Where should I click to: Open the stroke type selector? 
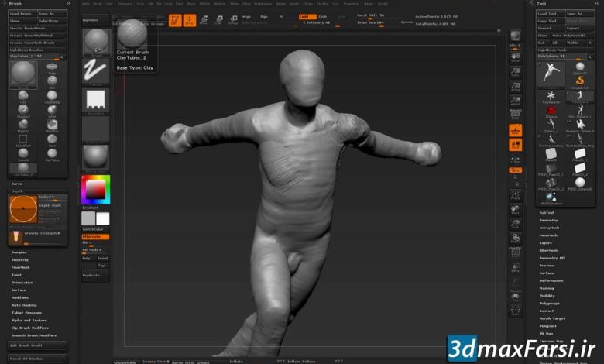point(95,70)
